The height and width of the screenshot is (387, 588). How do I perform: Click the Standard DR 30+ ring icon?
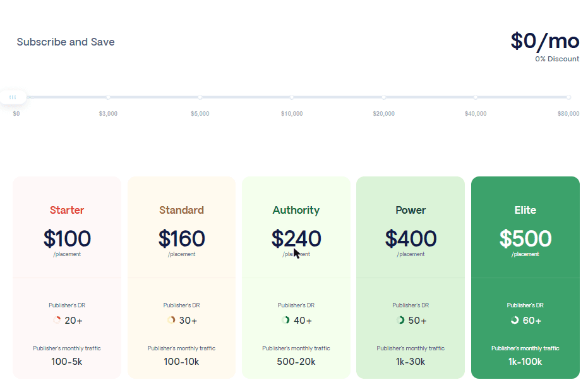coord(171,320)
